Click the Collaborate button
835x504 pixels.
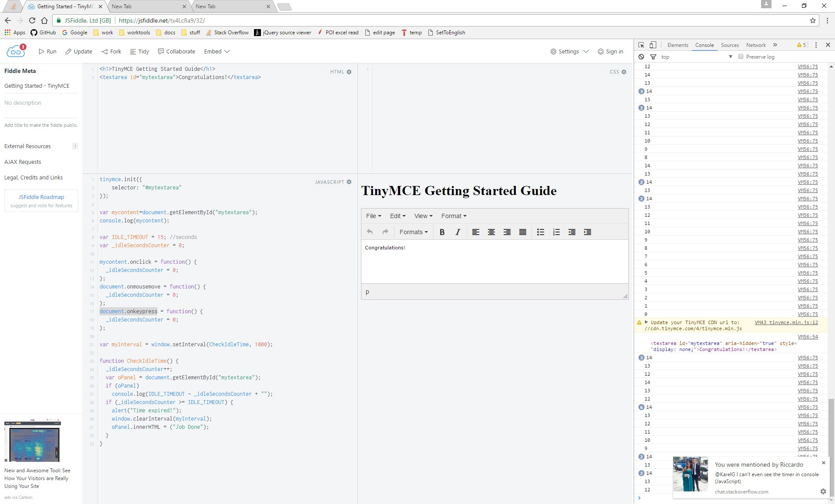coord(176,51)
